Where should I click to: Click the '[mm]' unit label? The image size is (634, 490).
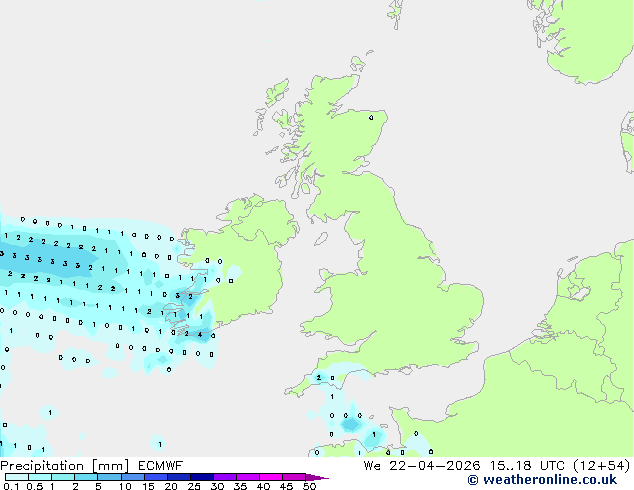(x=110, y=466)
